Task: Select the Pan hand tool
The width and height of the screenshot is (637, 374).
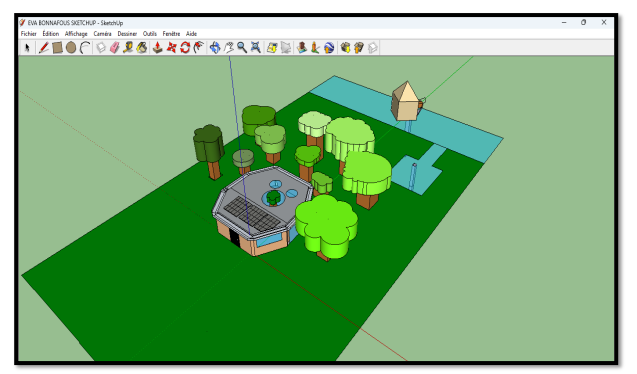Action: click(x=229, y=48)
